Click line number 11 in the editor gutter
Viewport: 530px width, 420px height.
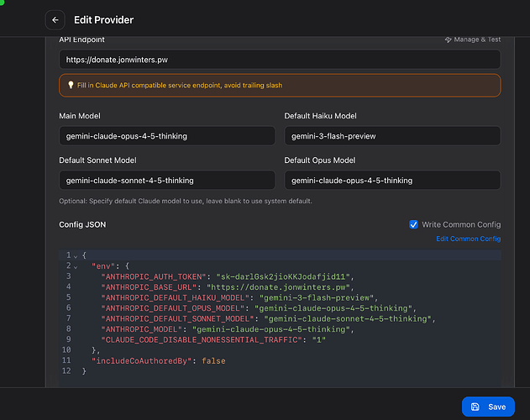click(x=66, y=360)
